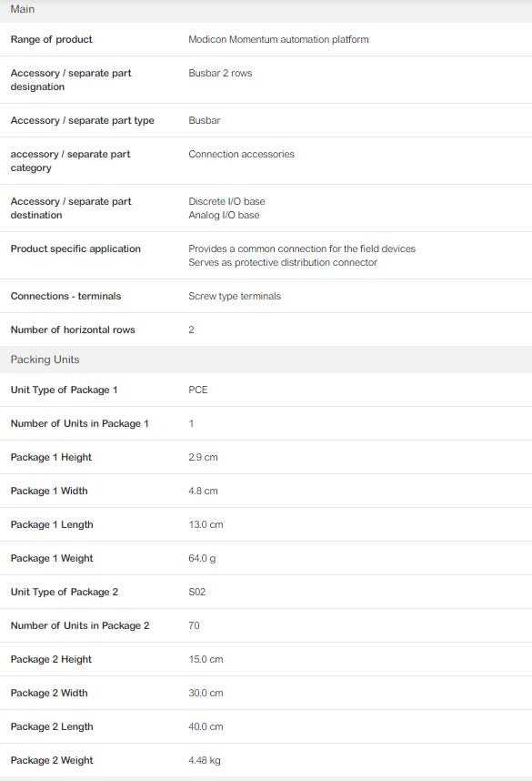Select Number of Units in Package 2 label
This screenshot has height=781, width=532.
[80, 625]
